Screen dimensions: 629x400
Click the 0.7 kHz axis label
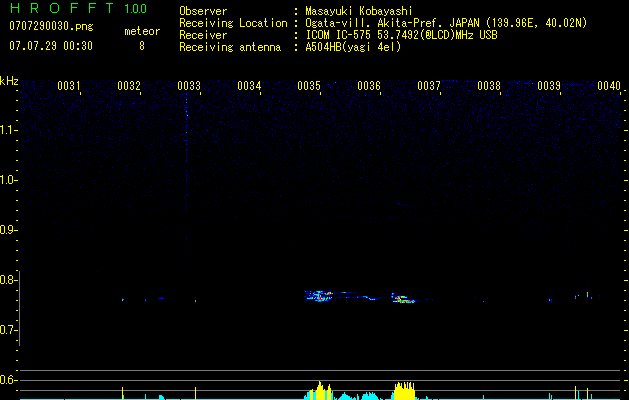coord(8,330)
